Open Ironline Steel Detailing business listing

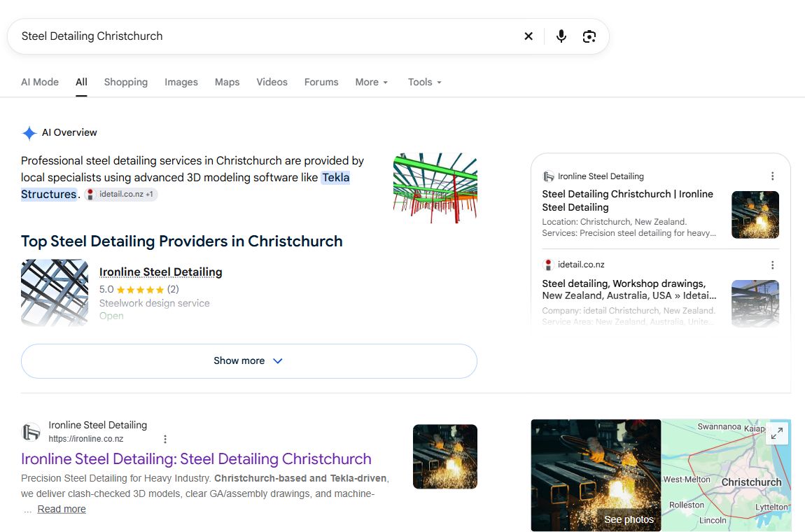coord(160,272)
